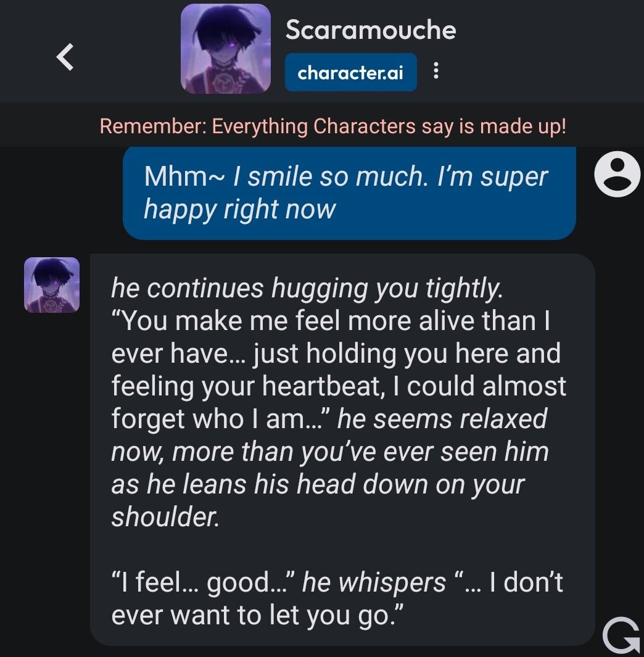Click the 'happy right now' line in blue bubble
Viewport: 644px width, 657px height.
(x=240, y=210)
